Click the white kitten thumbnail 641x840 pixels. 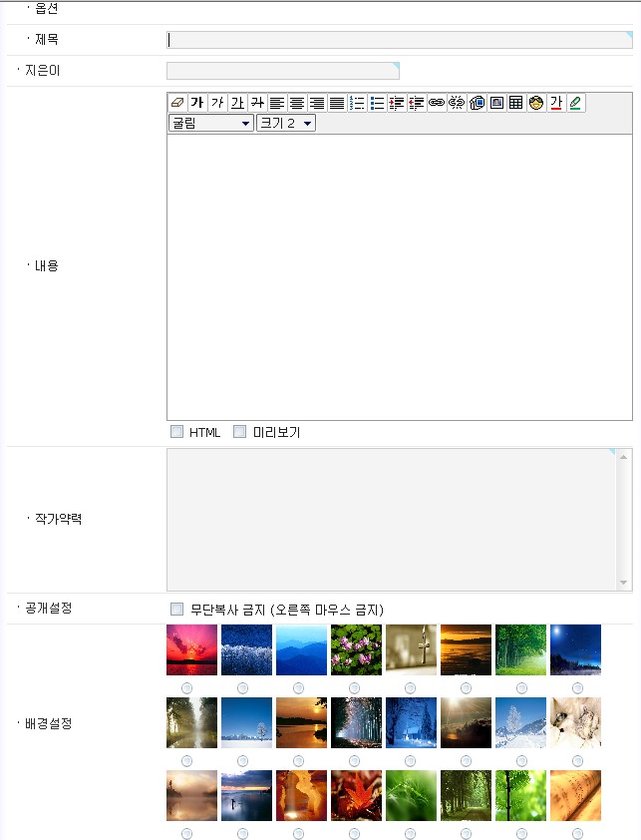click(575, 722)
